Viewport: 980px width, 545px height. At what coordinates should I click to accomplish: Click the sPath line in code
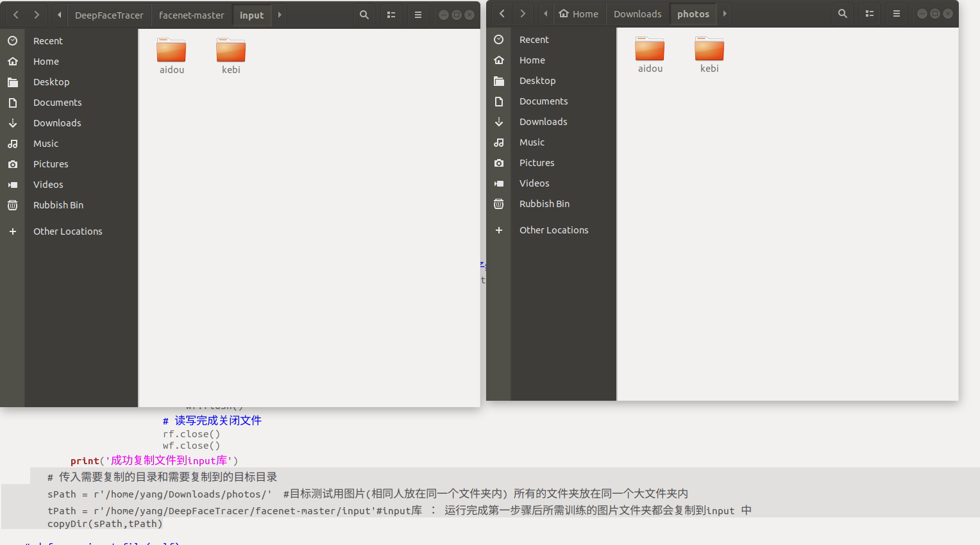coord(367,494)
